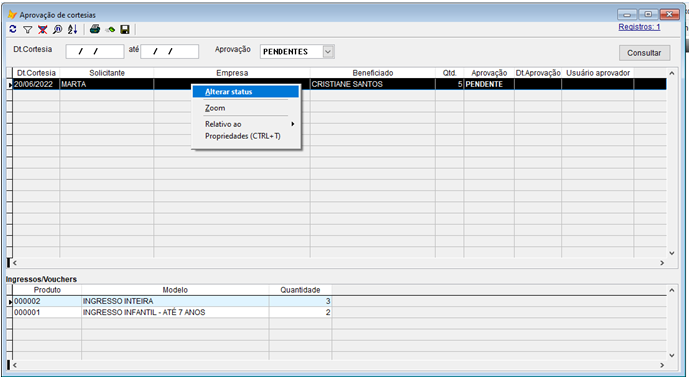Click the green export icon beside the printer
Viewport: 689px width, 377px height.
coord(111,30)
